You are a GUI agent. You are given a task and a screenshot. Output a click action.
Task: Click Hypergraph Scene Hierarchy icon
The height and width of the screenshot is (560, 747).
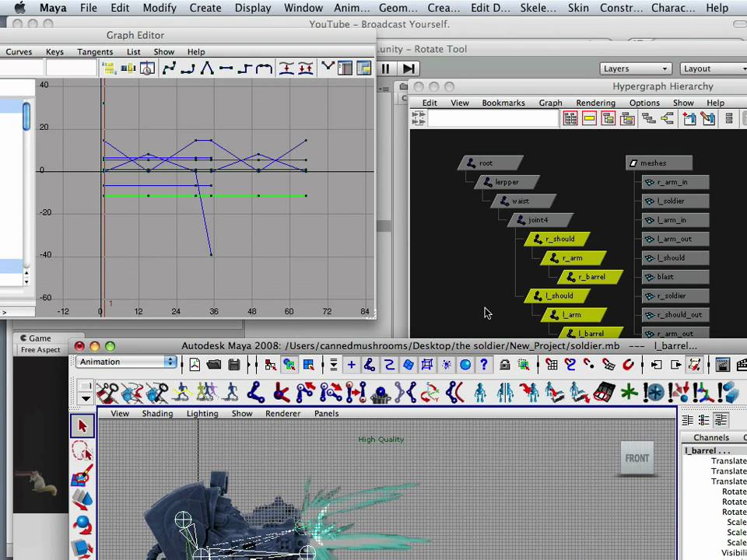click(648, 118)
